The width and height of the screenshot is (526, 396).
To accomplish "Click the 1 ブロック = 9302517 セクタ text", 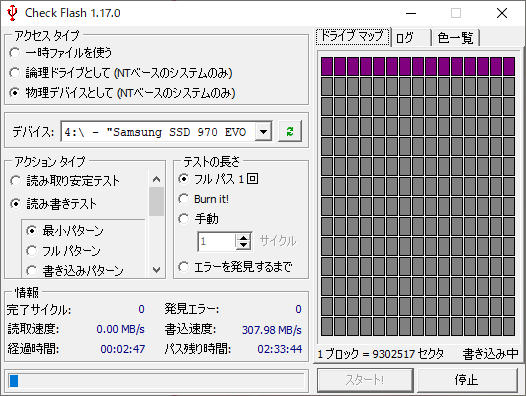I will pyautogui.click(x=381, y=354).
